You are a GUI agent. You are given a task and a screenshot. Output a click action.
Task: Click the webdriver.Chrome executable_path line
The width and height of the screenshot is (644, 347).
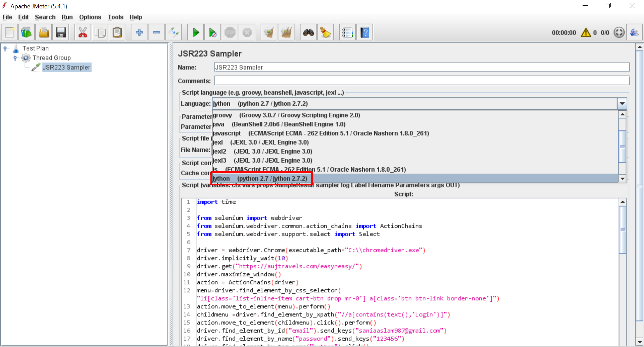tap(311, 250)
